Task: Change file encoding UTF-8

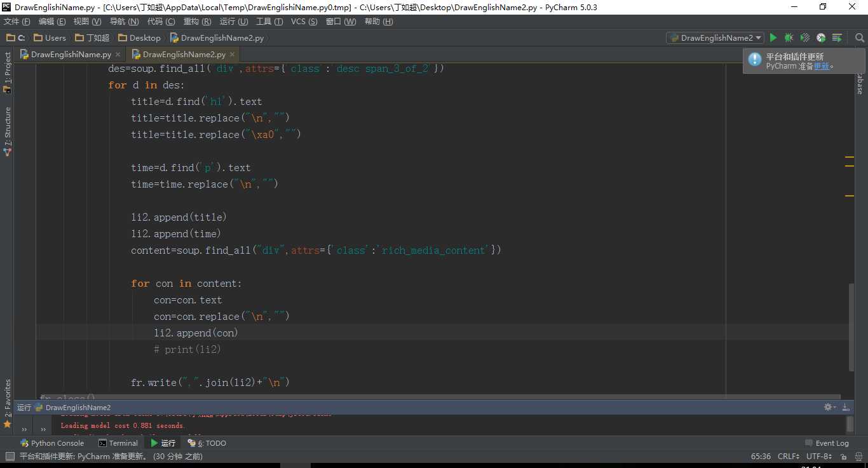Action: pos(819,457)
